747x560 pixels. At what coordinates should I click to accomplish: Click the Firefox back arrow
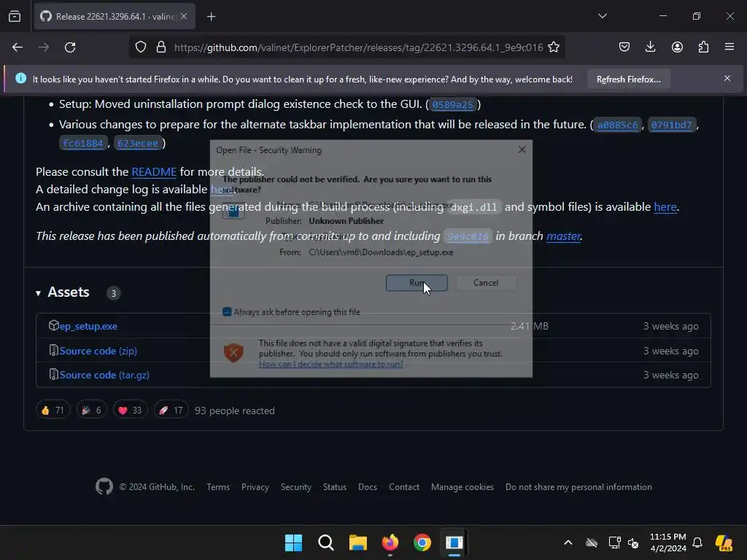point(18,47)
